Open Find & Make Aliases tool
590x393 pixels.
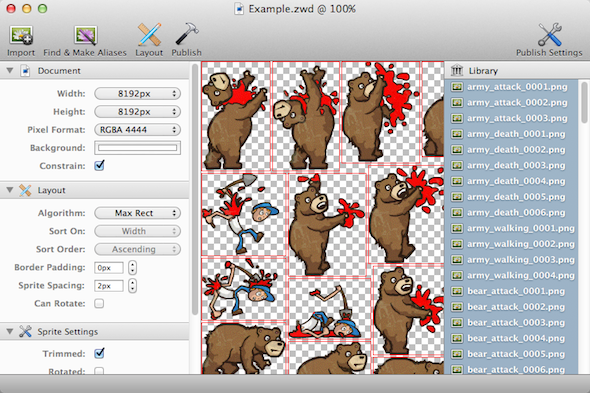click(85, 35)
